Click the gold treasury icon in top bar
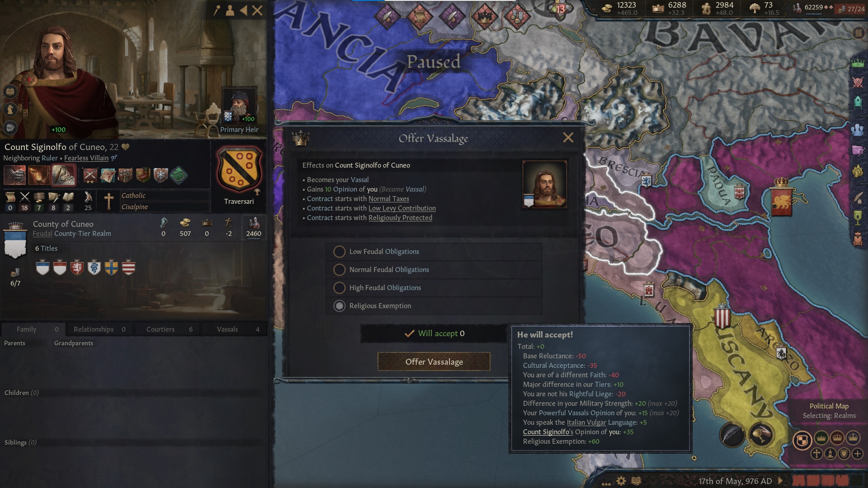This screenshot has height=488, width=868. tap(607, 8)
